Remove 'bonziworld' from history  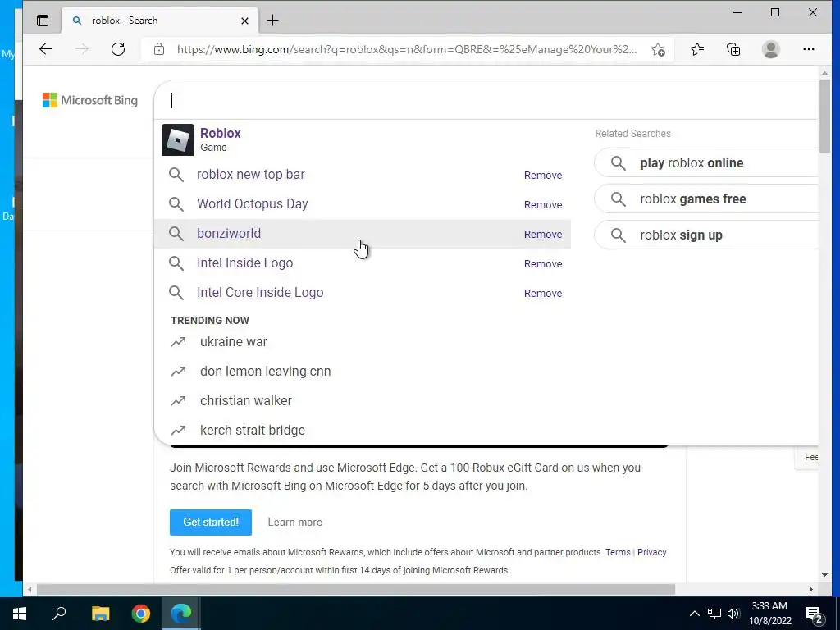pos(543,234)
